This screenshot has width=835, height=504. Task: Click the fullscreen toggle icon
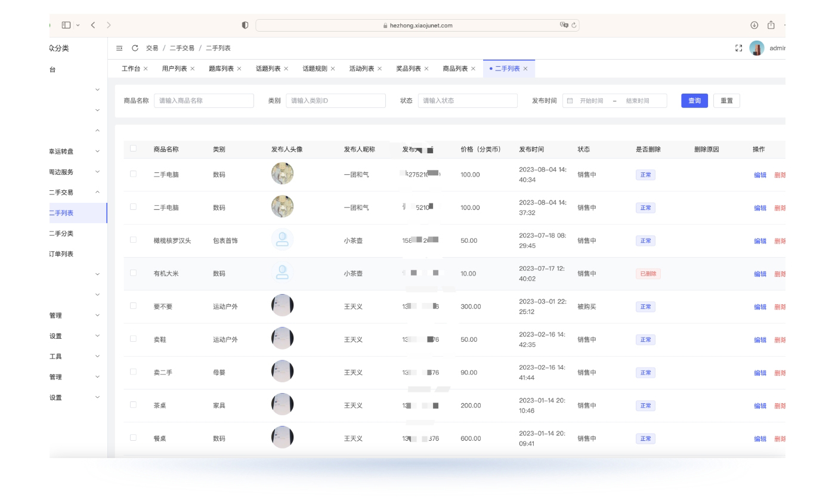coord(738,48)
